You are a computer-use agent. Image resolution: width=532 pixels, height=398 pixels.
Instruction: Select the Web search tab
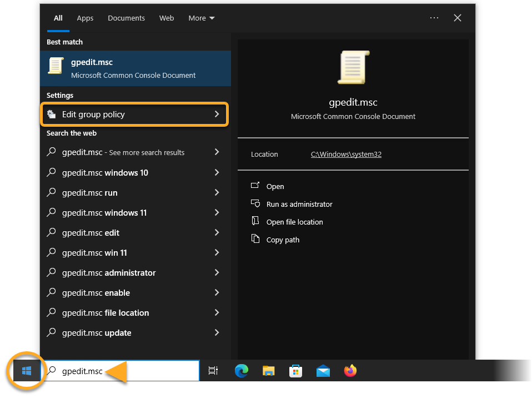(167, 18)
